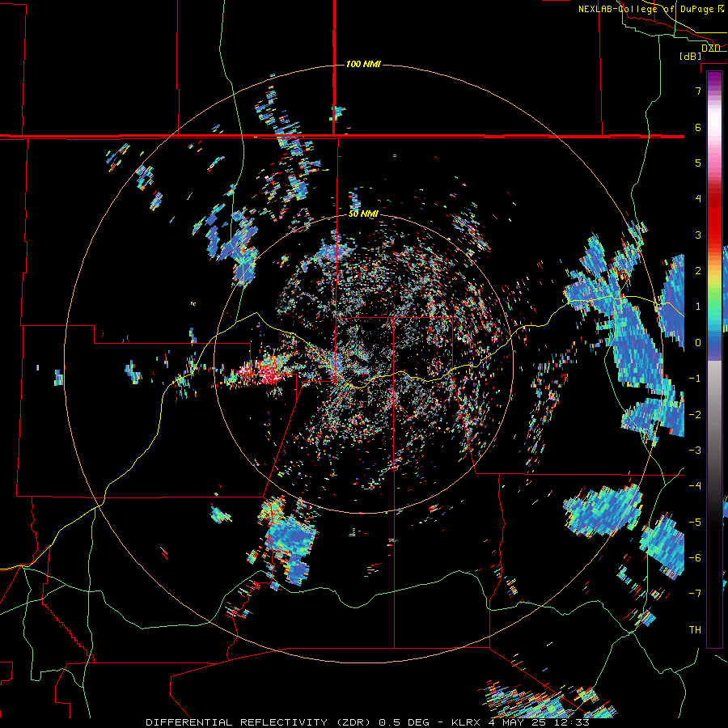Click the 'NEXLAB-College of DuPage' credit text

coord(647,9)
